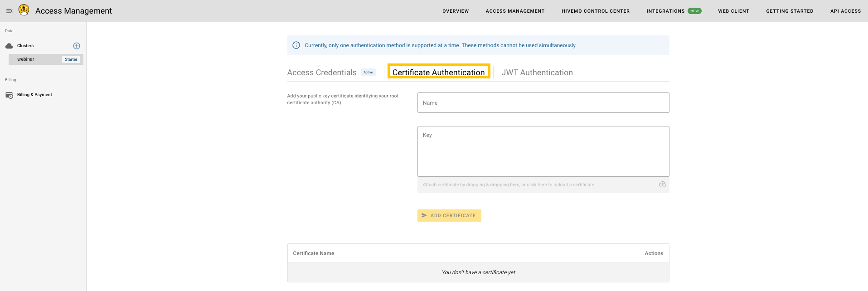Select the webinar cluster
The width and height of the screenshot is (868, 291).
coord(46,59)
